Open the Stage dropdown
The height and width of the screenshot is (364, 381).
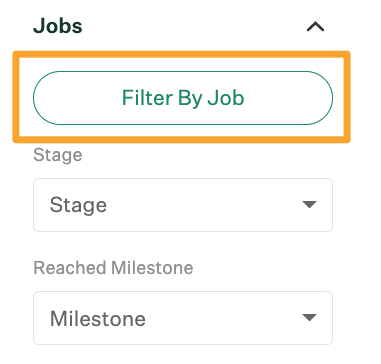point(183,205)
